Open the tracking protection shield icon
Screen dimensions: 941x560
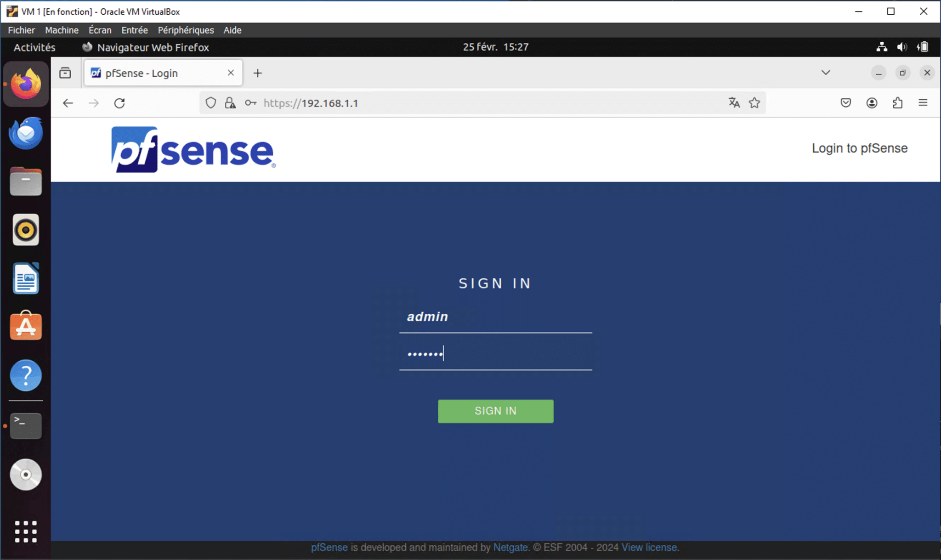click(x=210, y=102)
